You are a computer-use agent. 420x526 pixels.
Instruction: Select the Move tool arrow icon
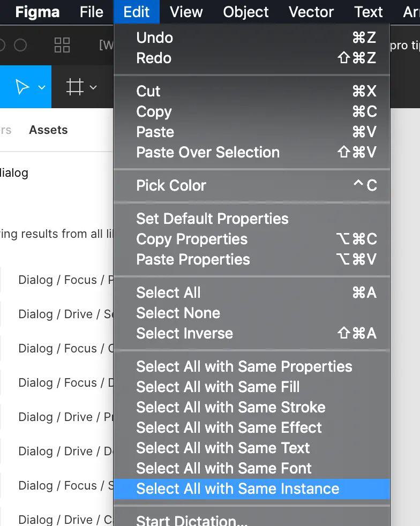pos(22,87)
